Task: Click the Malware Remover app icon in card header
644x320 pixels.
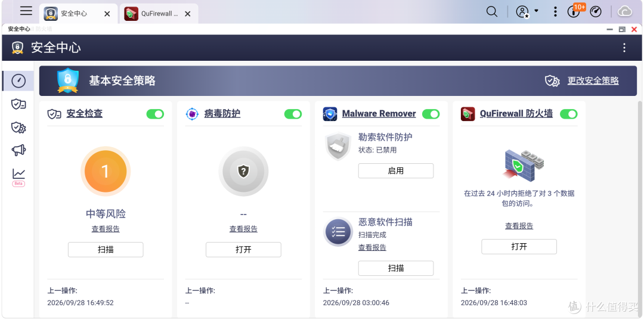Action: point(330,114)
